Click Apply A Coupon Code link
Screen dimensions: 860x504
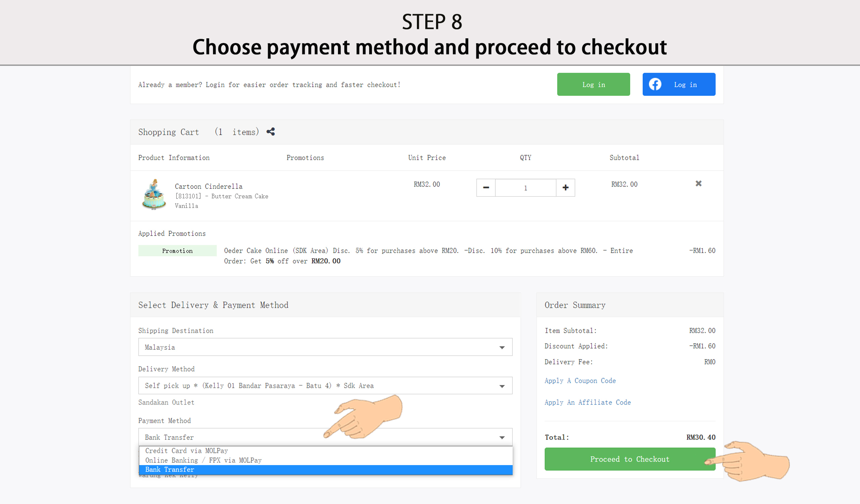[580, 381]
